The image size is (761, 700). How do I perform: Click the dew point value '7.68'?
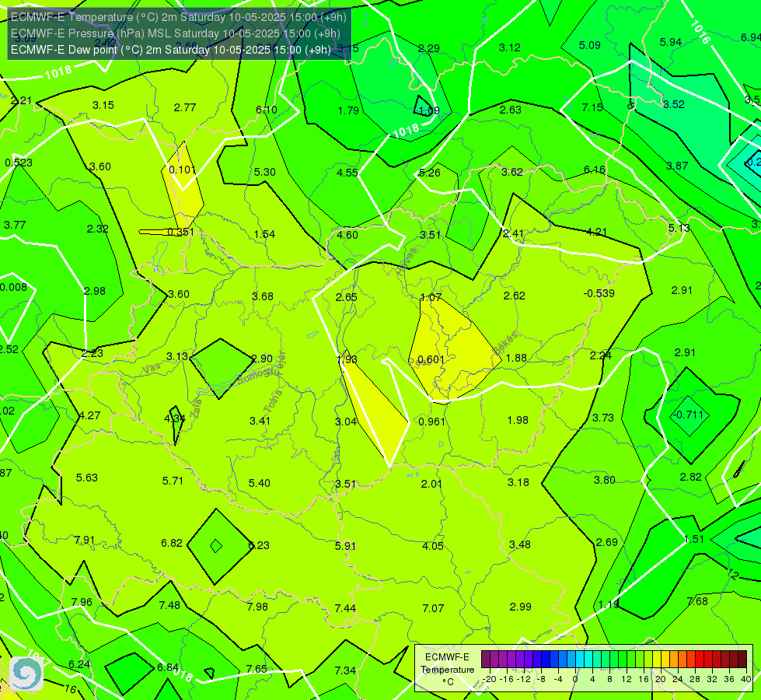tap(697, 601)
